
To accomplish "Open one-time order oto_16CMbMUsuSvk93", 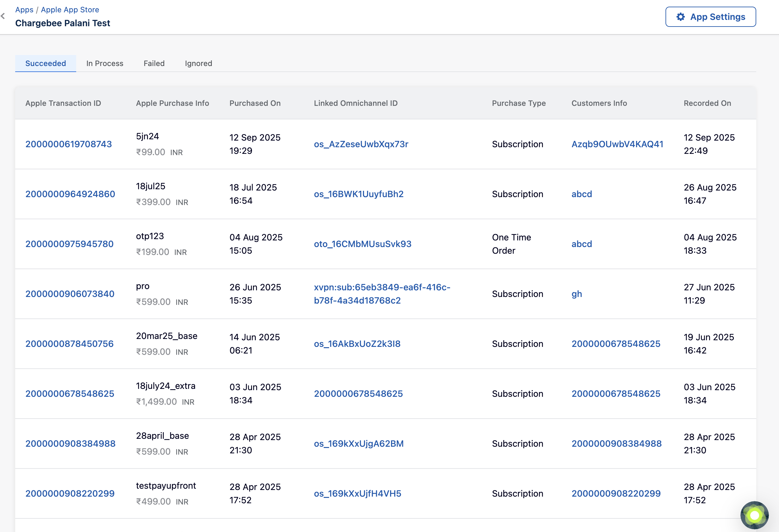I will coord(362,244).
